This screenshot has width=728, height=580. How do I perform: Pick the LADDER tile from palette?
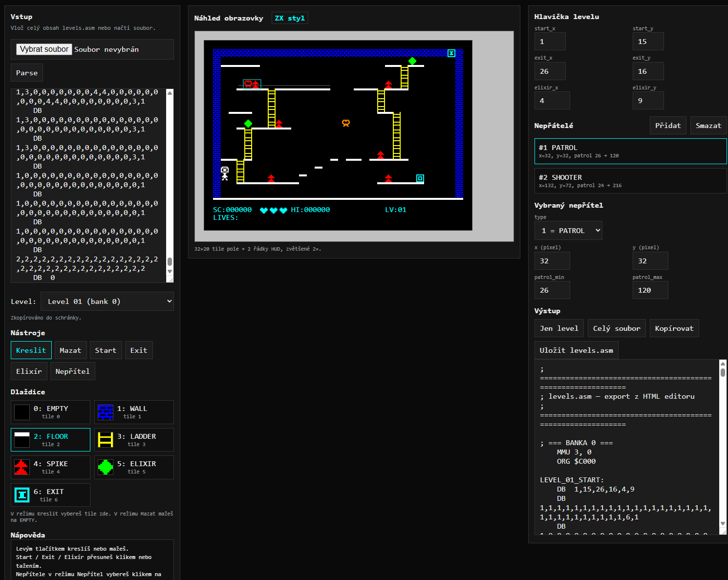tap(106, 440)
